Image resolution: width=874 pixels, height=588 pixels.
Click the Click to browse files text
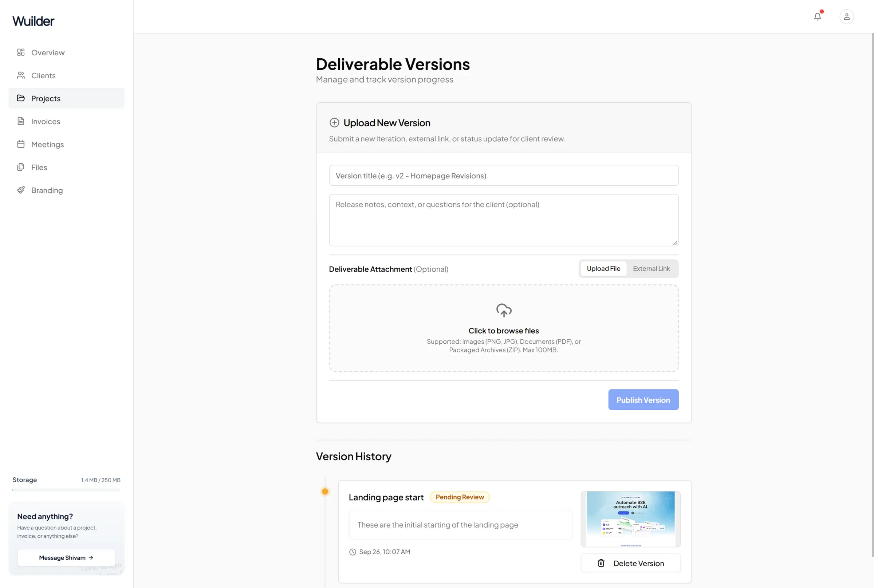(503, 330)
